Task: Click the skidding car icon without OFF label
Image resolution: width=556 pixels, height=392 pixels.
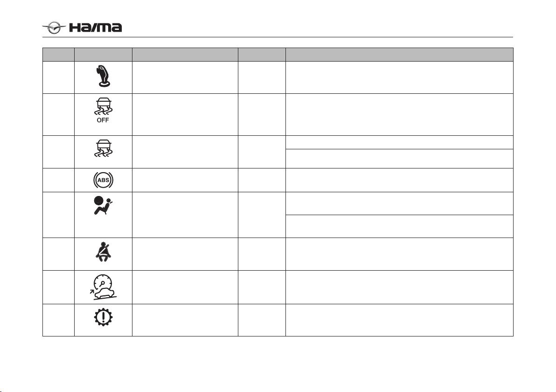Action: point(103,148)
